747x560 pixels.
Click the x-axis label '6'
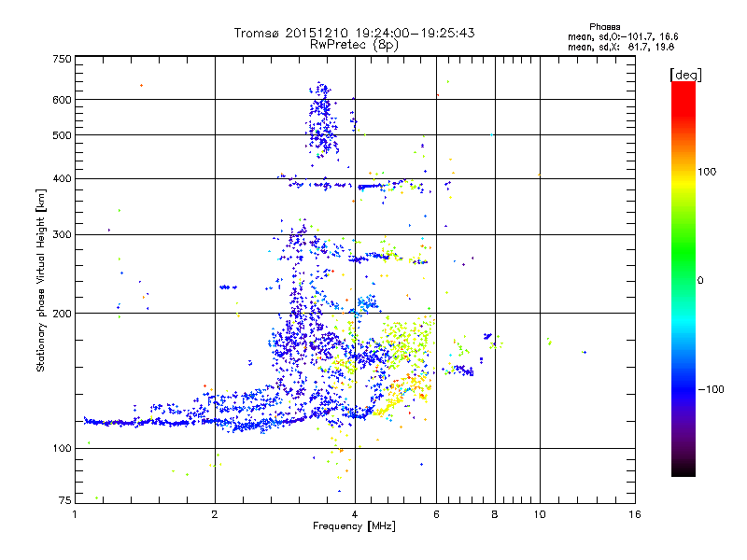point(436,514)
